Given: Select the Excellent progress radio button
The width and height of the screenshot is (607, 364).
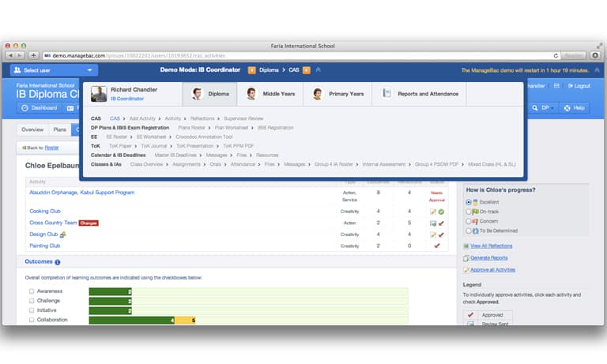Looking at the screenshot, I should [469, 202].
